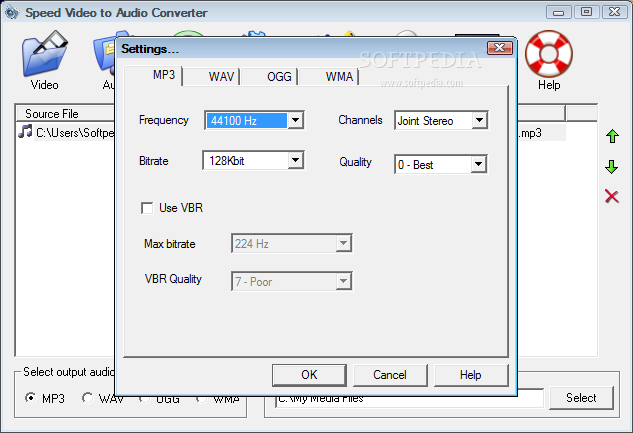The height and width of the screenshot is (433, 633).
Task: Click the Source File column header
Action: point(65,114)
